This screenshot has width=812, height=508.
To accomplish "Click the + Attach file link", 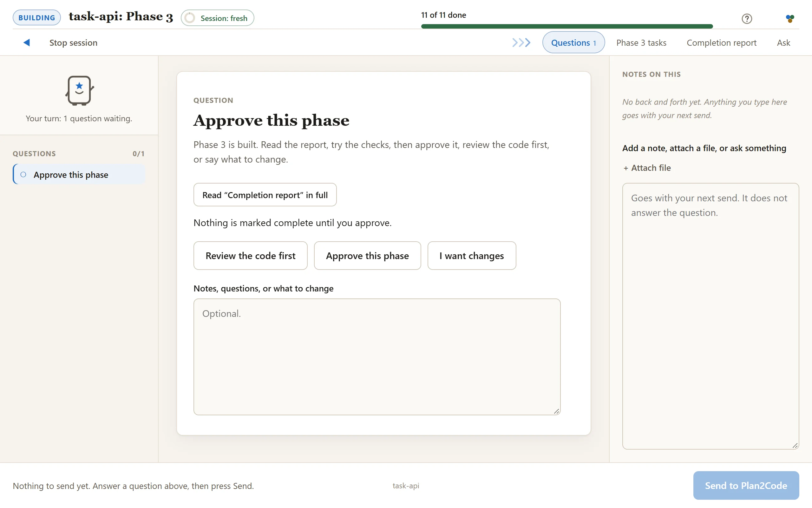I will [x=647, y=168].
